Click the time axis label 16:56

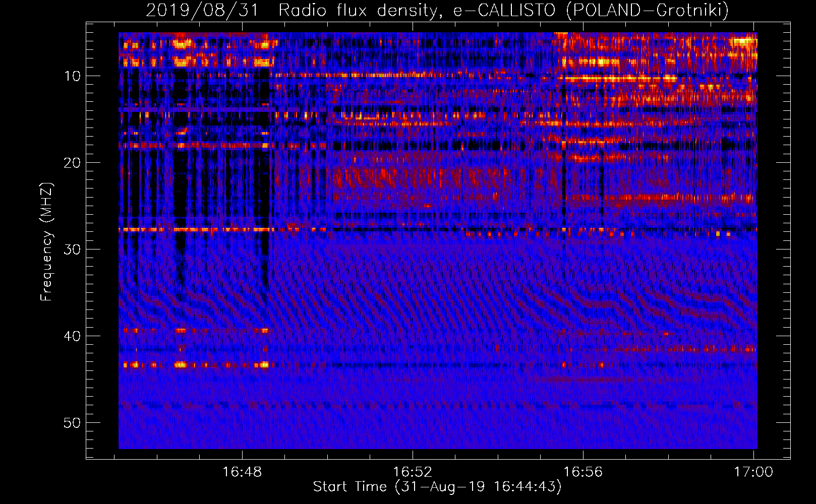583,472
